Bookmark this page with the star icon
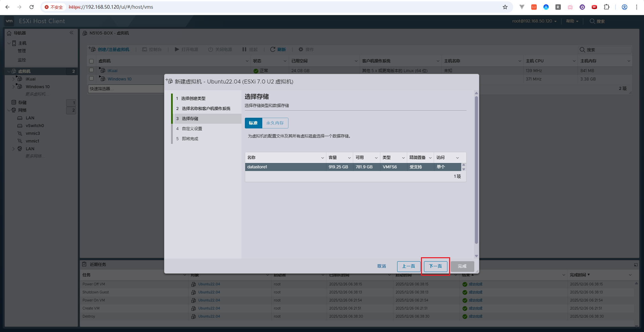 tap(505, 7)
